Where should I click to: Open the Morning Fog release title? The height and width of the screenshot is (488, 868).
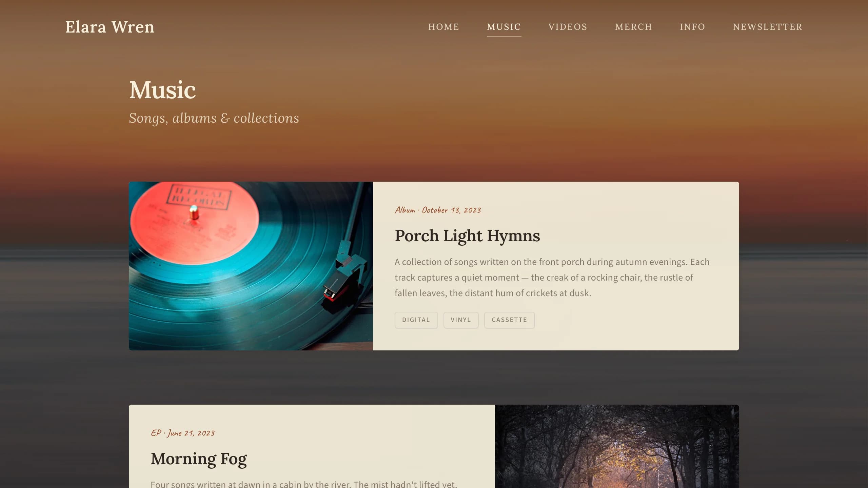pos(199,459)
